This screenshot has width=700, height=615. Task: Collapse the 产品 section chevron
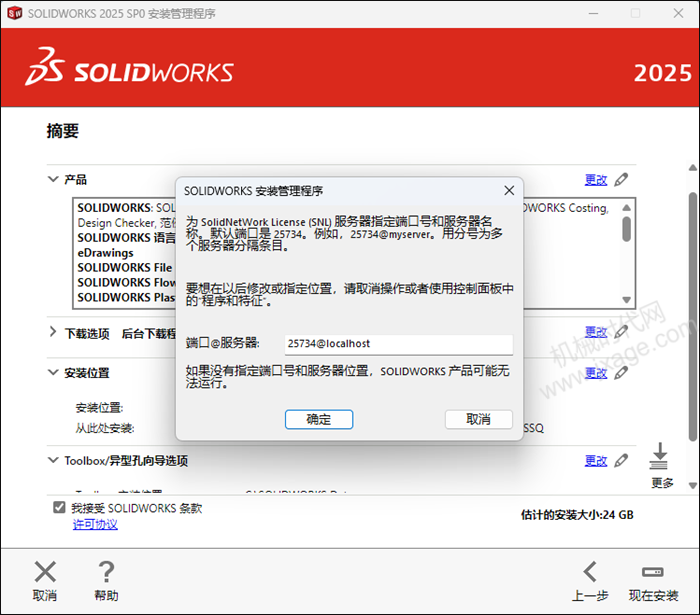pyautogui.click(x=53, y=179)
